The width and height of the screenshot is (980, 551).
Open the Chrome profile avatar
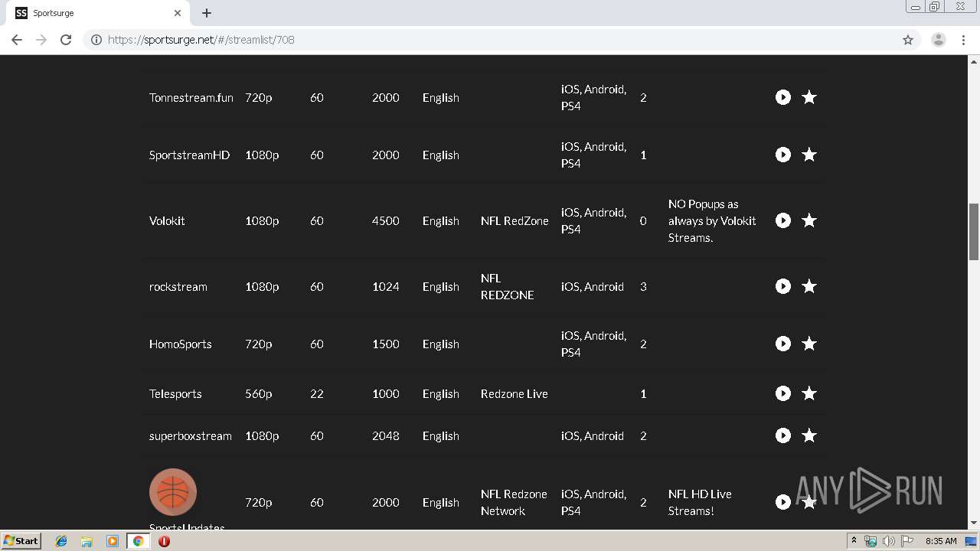click(939, 40)
